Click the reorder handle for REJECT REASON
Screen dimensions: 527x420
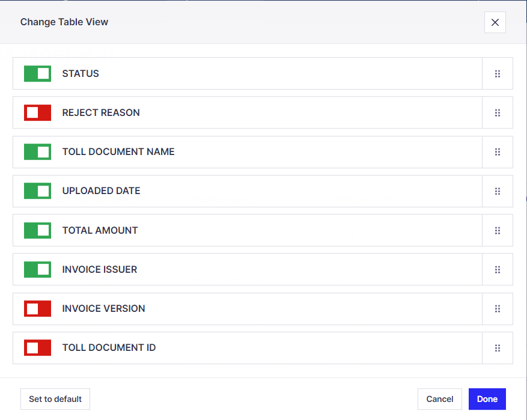(x=498, y=112)
